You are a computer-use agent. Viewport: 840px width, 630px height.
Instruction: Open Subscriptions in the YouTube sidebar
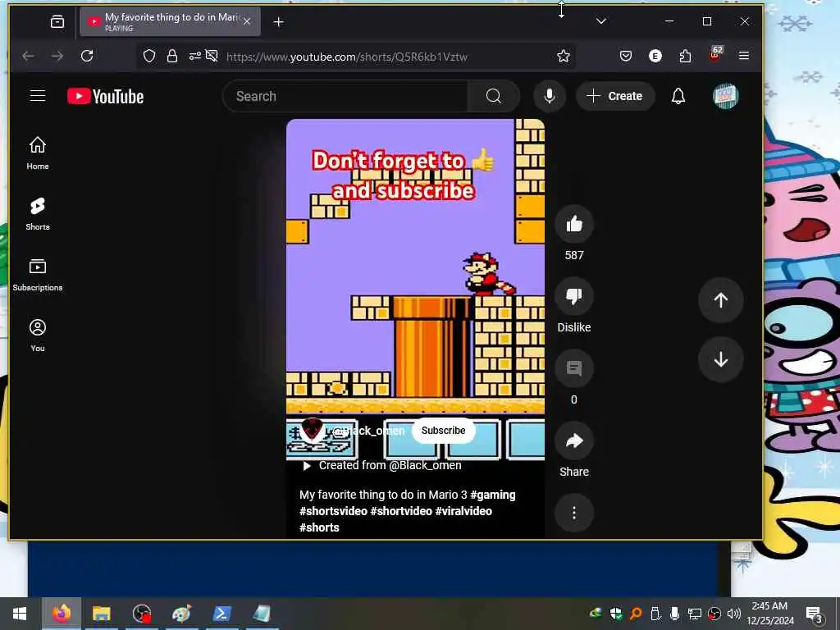coord(38,275)
